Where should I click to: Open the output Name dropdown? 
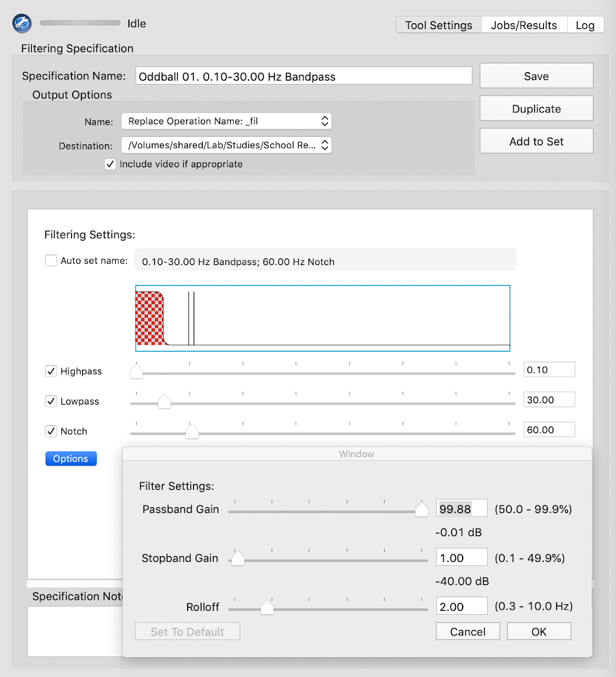[x=226, y=122]
